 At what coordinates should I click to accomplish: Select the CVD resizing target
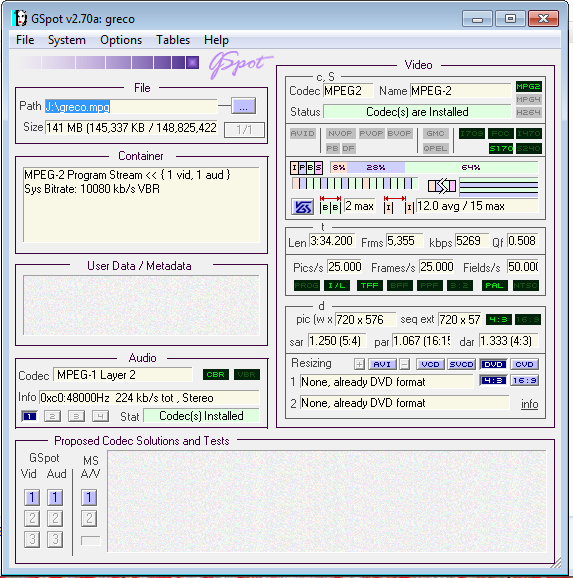tap(524, 364)
